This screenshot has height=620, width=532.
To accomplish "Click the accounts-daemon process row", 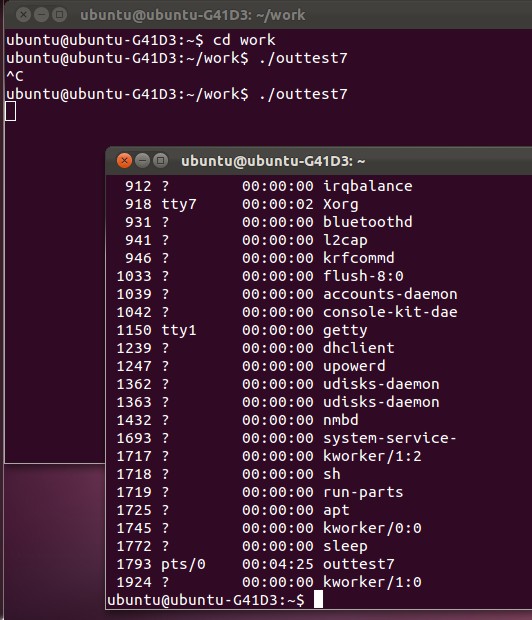I will 287,294.
